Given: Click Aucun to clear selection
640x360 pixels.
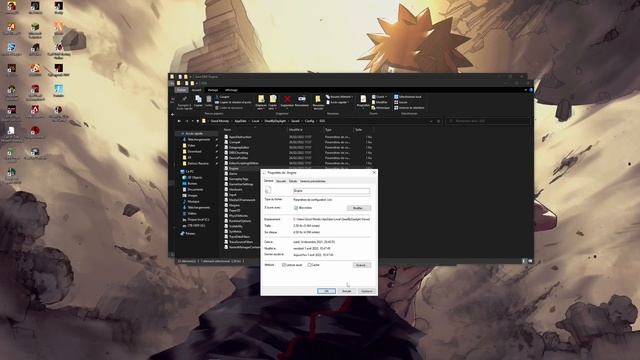Looking at the screenshot, I should (x=401, y=102).
